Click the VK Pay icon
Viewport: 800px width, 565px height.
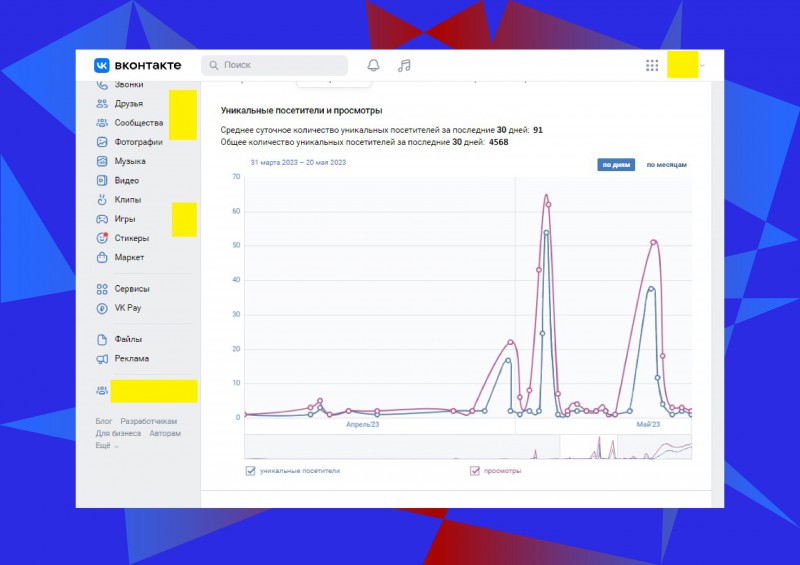click(102, 308)
